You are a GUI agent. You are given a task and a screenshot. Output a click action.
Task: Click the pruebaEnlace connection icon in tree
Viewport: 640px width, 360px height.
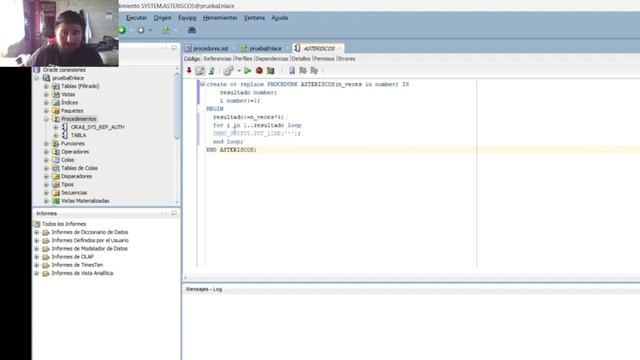47,78
